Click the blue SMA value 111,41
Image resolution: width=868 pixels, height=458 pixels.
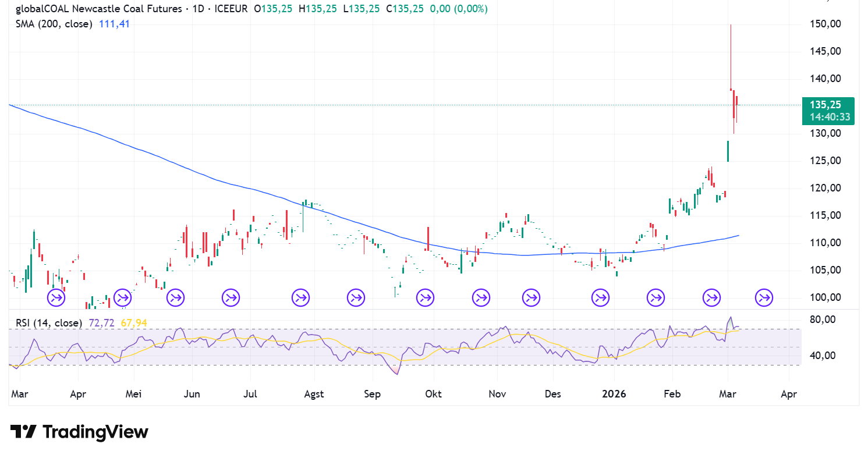[x=115, y=24]
